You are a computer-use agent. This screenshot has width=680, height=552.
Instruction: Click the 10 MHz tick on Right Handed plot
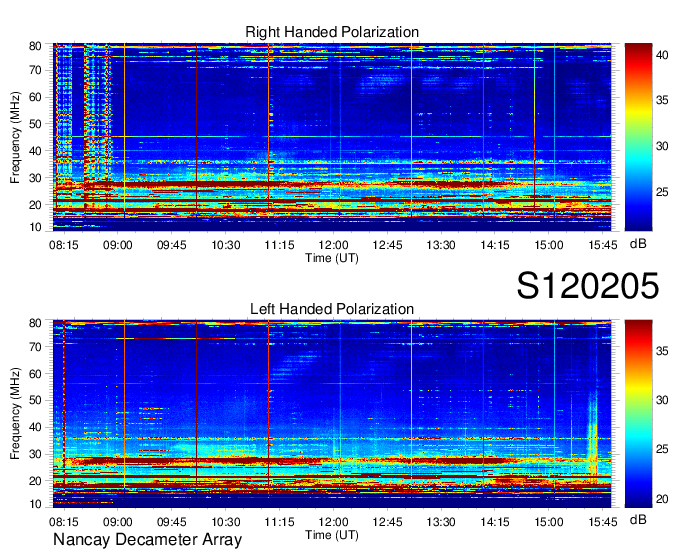35,228
